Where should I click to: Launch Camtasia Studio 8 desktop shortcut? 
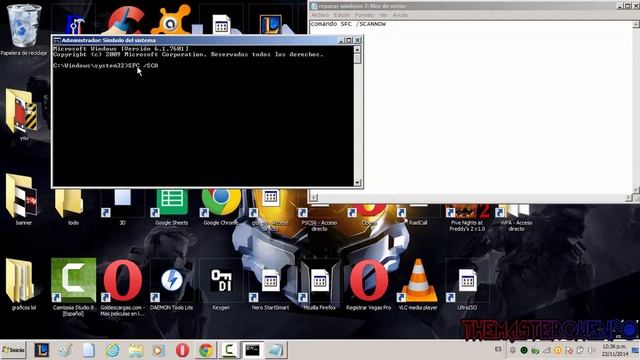pos(73,281)
